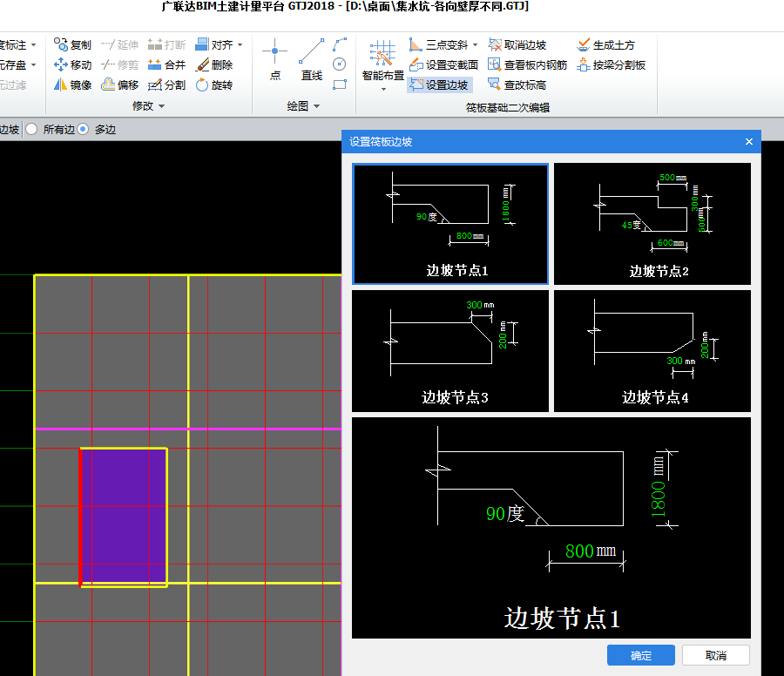This screenshot has height=676, width=784.
Task: Click the 三点变斜 tool
Action: (438, 45)
